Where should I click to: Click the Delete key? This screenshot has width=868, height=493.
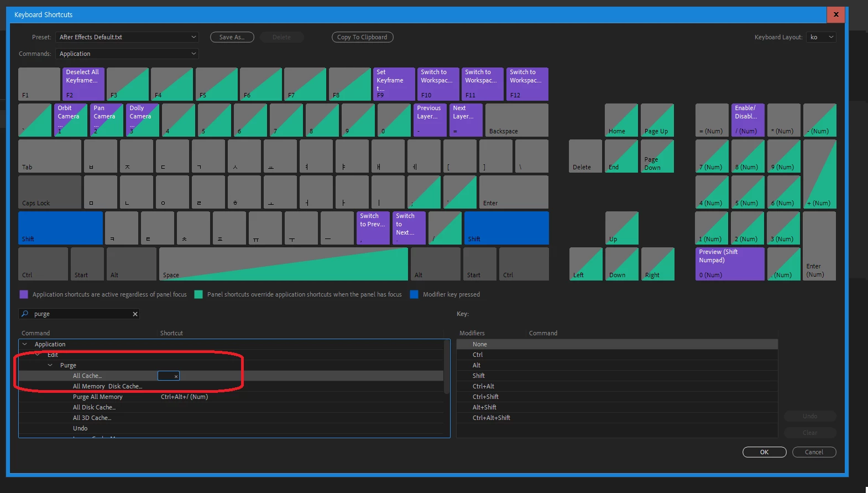(585, 156)
